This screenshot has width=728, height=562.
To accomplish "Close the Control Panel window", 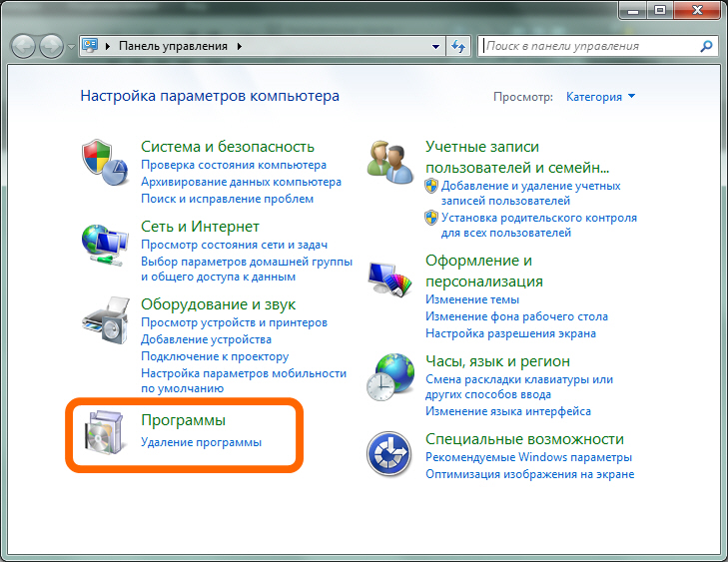I will [x=697, y=10].
